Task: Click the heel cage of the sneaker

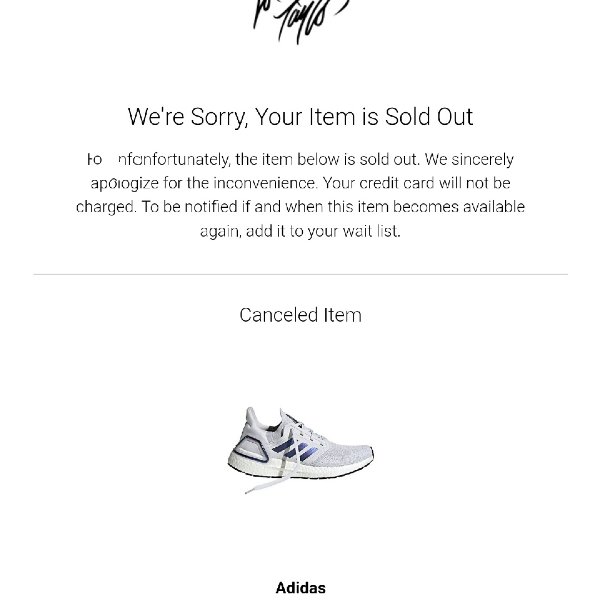Action: click(x=249, y=450)
